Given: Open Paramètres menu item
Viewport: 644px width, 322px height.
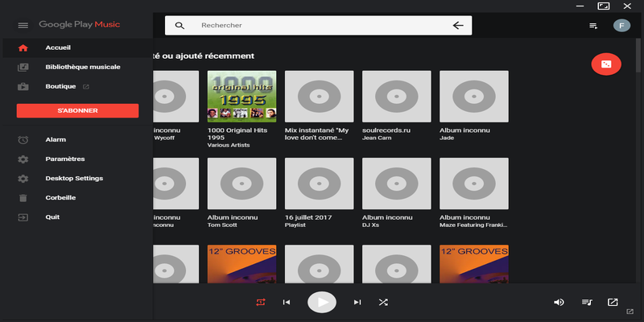Looking at the screenshot, I should click(x=77, y=159).
